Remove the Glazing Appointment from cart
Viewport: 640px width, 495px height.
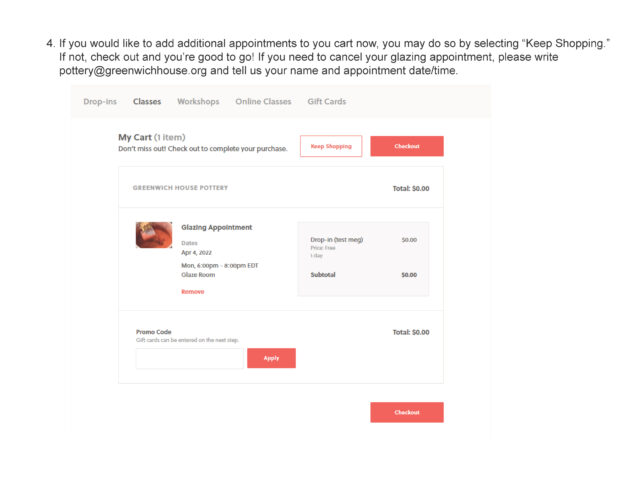point(192,292)
